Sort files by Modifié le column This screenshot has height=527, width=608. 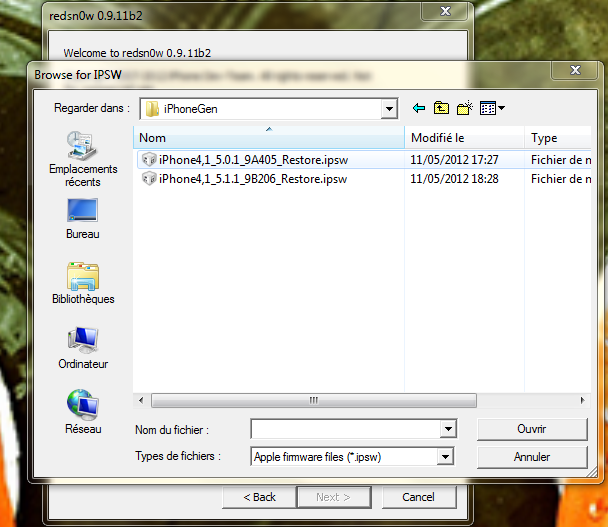464,138
